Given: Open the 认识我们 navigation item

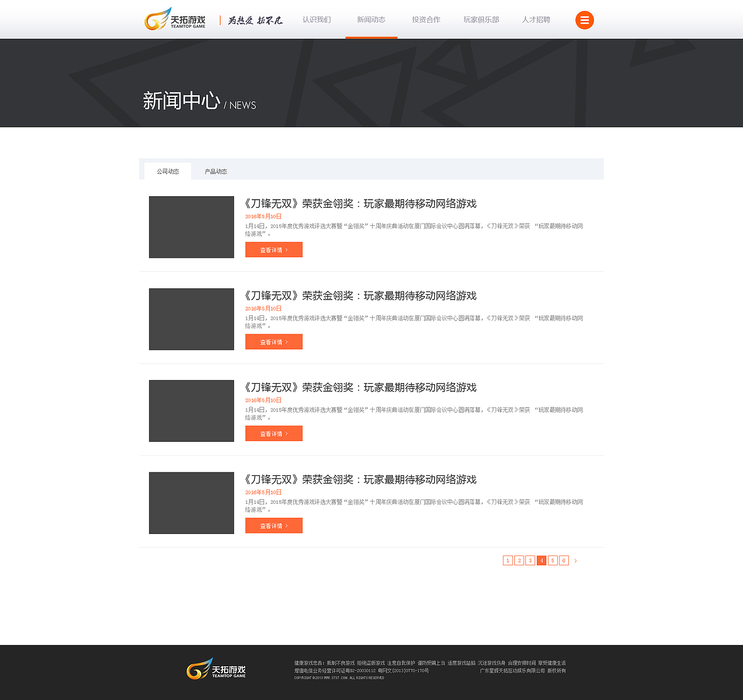Looking at the screenshot, I should [x=316, y=20].
